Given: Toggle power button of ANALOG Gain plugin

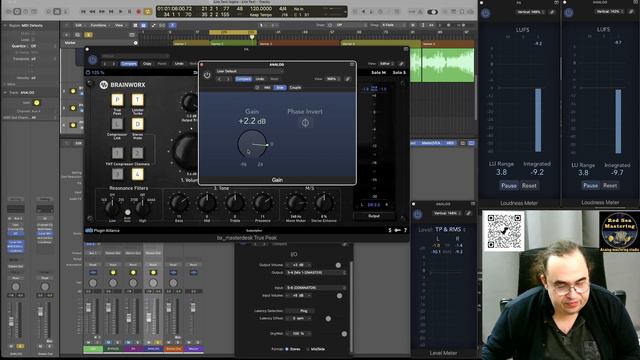Looking at the screenshot, I should 207,75.
